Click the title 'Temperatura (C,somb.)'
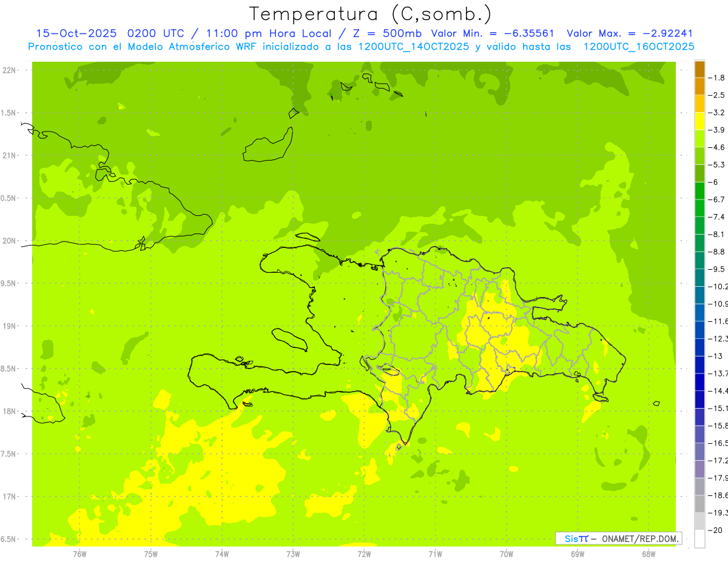 tap(370, 14)
